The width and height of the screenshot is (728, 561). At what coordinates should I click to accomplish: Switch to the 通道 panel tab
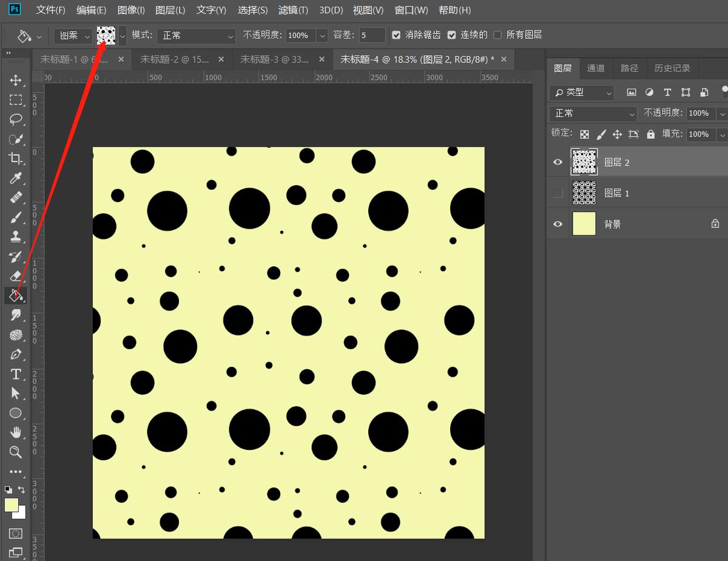pyautogui.click(x=596, y=69)
